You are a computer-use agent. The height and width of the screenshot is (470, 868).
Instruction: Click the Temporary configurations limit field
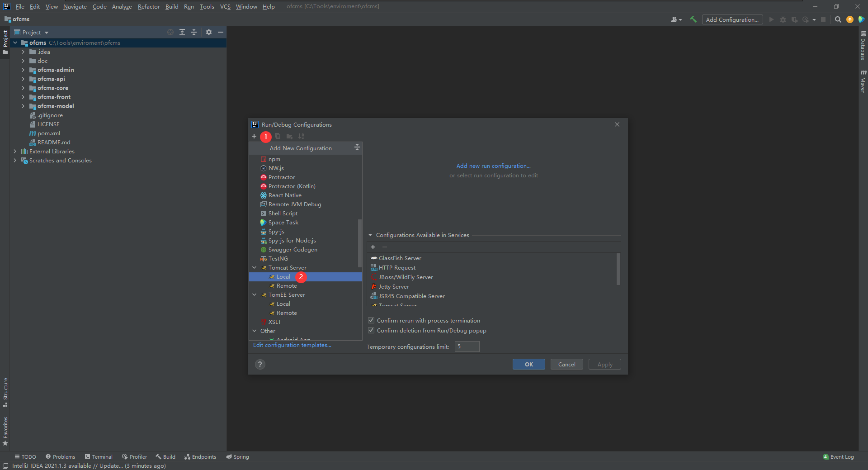click(x=467, y=347)
